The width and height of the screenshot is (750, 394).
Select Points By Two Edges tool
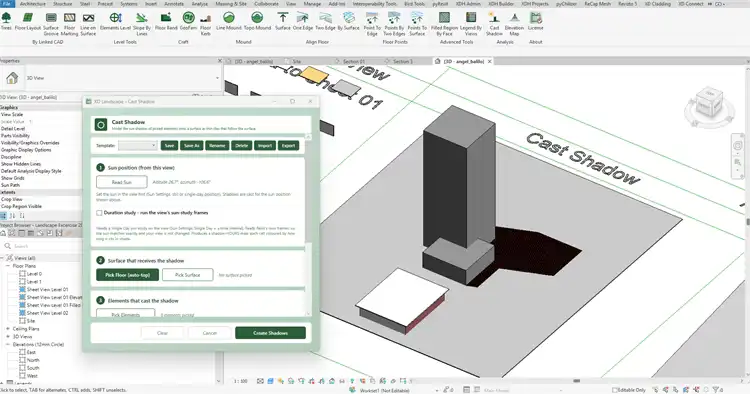pyautogui.click(x=394, y=24)
